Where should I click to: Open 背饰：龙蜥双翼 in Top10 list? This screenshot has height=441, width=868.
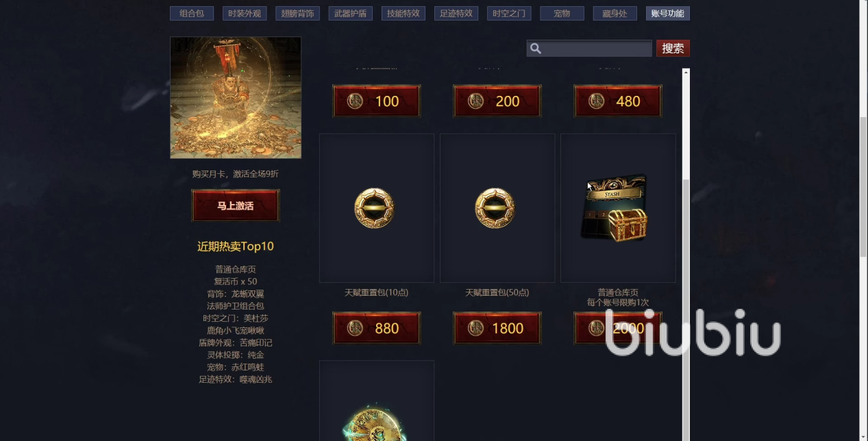[x=236, y=294]
